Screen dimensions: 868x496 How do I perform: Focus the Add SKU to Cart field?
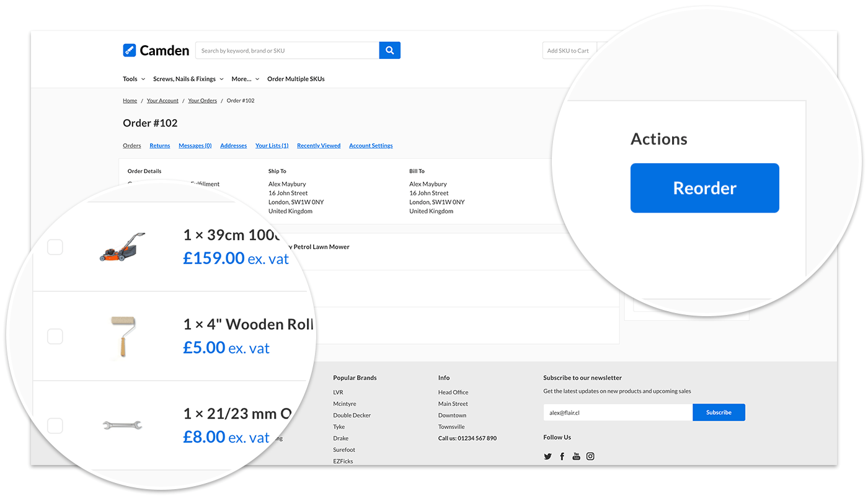click(570, 50)
